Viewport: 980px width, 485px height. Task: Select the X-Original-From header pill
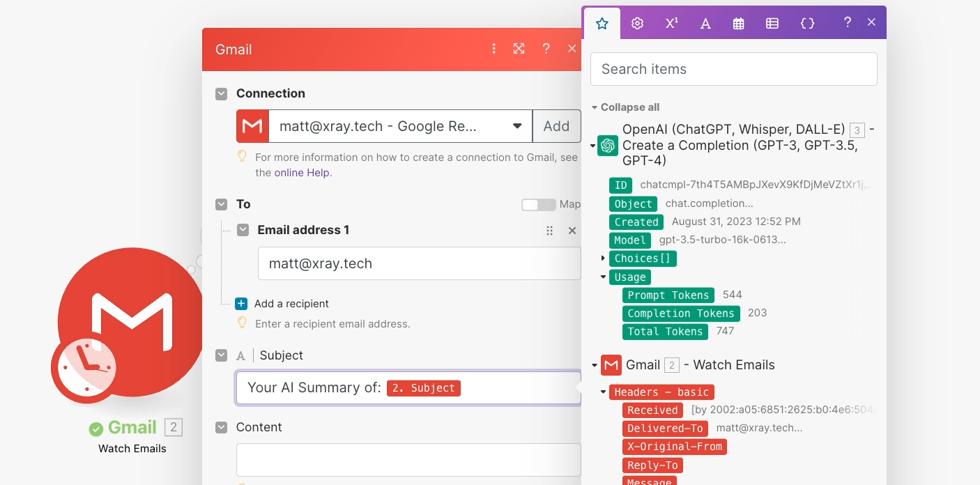[674, 447]
